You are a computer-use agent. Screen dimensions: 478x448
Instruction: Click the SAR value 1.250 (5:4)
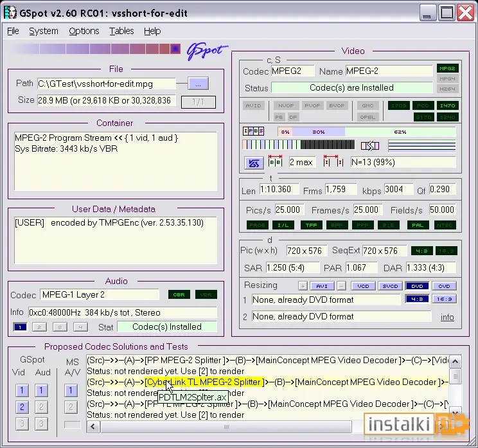pyautogui.click(x=293, y=268)
